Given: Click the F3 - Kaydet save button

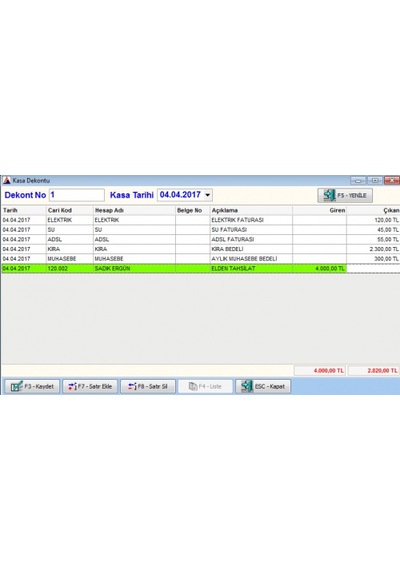Looking at the screenshot, I should pos(32,386).
